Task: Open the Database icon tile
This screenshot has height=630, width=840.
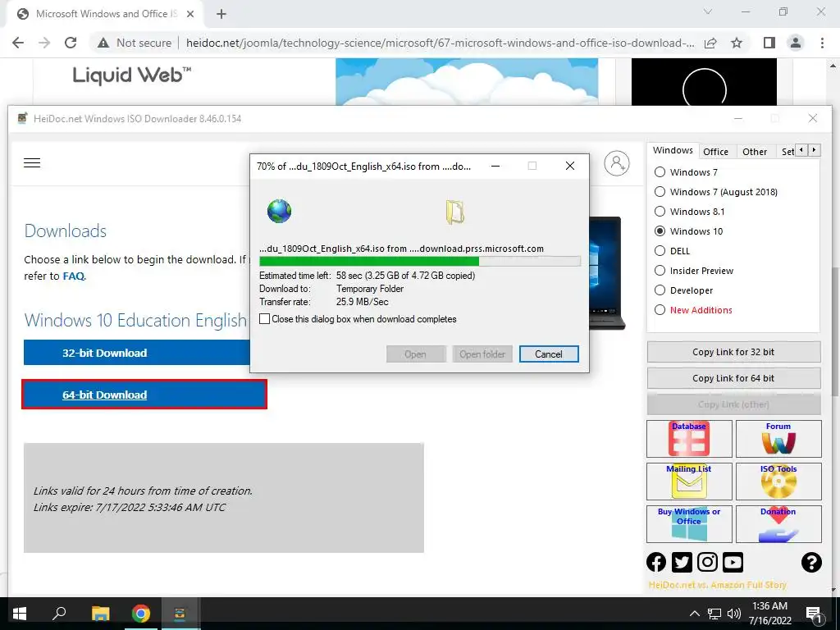Action: [689, 439]
